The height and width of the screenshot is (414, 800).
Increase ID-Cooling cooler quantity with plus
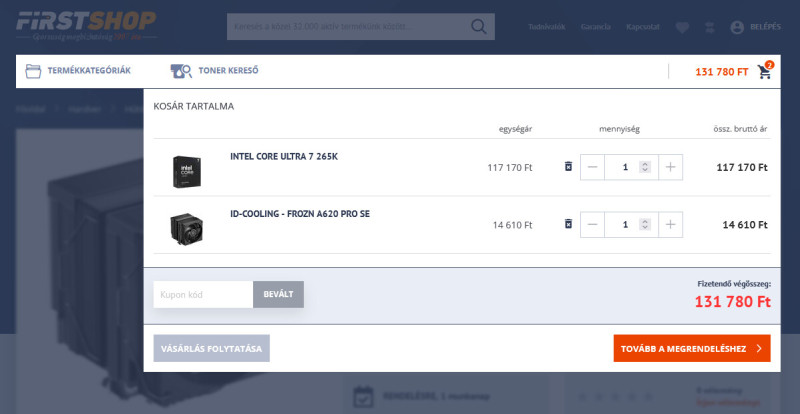(670, 224)
